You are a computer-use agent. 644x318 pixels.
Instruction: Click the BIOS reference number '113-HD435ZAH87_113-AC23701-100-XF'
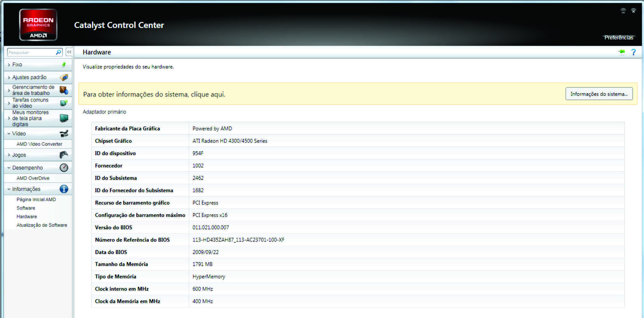pyautogui.click(x=238, y=240)
